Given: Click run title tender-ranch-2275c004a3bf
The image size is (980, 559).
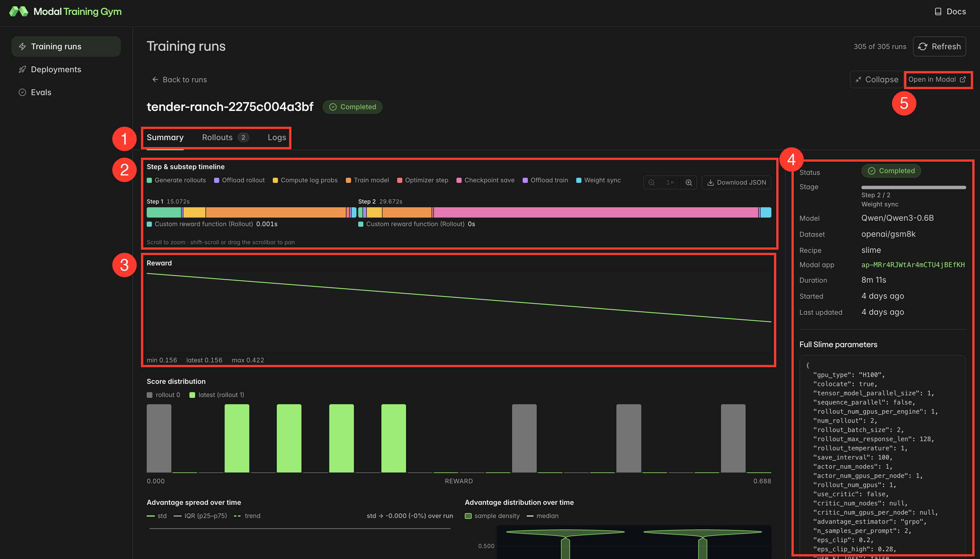Looking at the screenshot, I should click(x=230, y=107).
